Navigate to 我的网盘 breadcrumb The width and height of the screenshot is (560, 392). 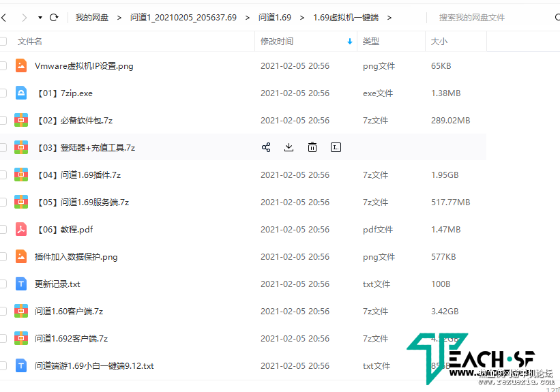coord(92,18)
